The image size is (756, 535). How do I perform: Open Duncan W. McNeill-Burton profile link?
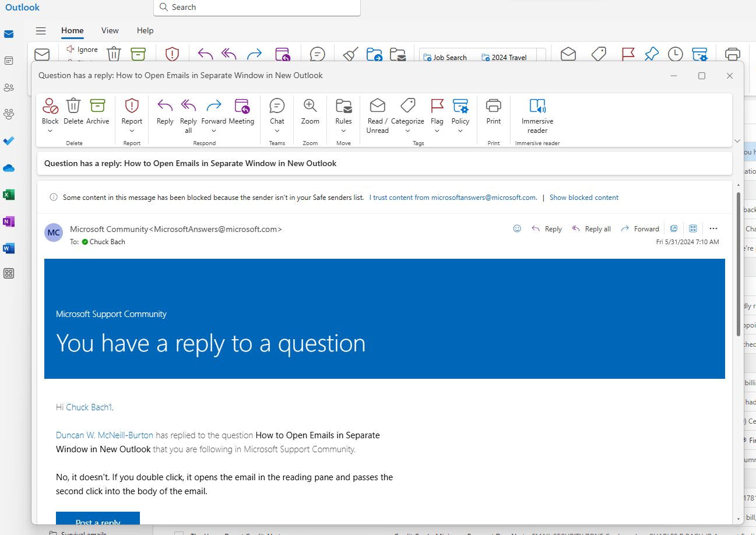(x=104, y=435)
